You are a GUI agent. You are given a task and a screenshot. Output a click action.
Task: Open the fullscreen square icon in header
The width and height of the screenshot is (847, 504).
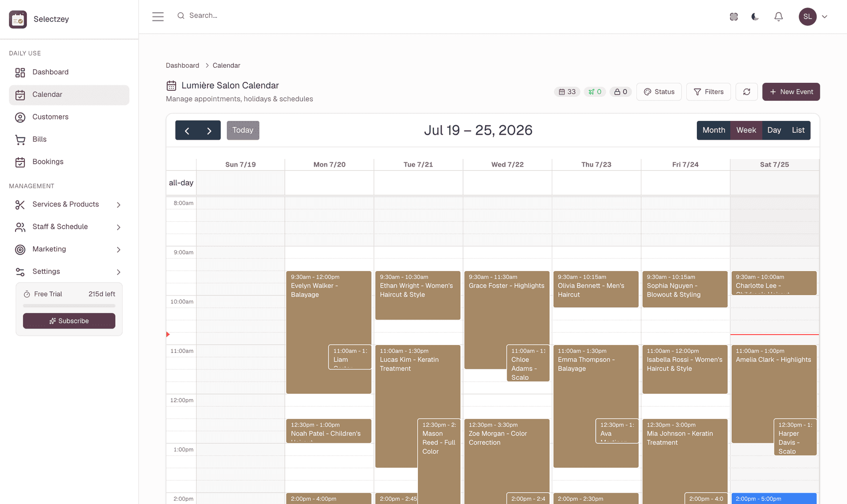click(734, 16)
